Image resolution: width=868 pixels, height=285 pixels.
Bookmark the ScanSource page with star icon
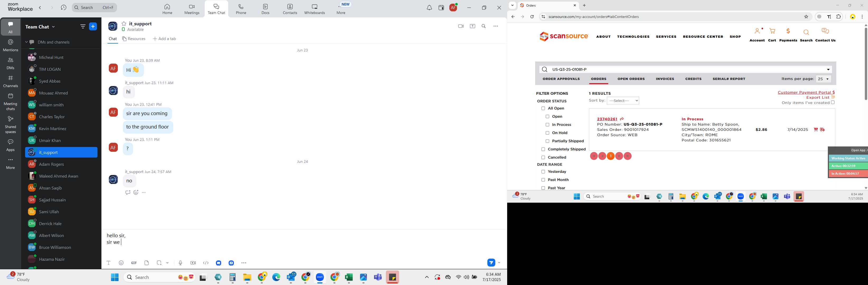[x=806, y=17]
